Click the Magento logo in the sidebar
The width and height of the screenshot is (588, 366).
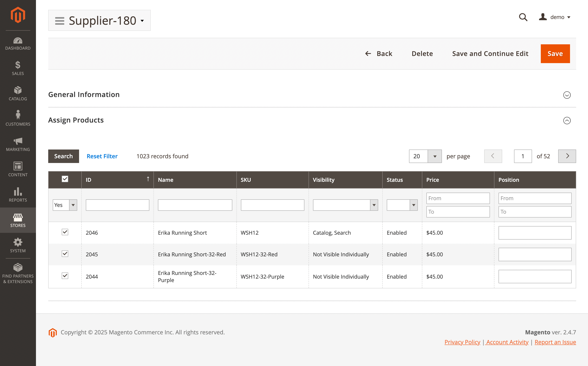click(x=18, y=15)
